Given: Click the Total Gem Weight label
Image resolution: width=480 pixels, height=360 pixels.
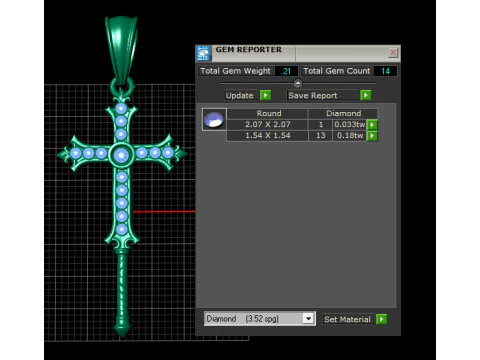Looking at the screenshot, I should (x=236, y=71).
